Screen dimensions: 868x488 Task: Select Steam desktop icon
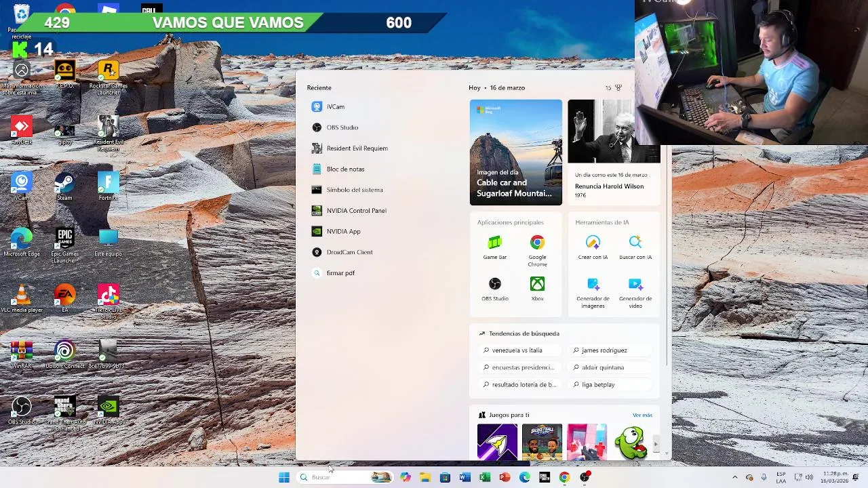(x=65, y=186)
